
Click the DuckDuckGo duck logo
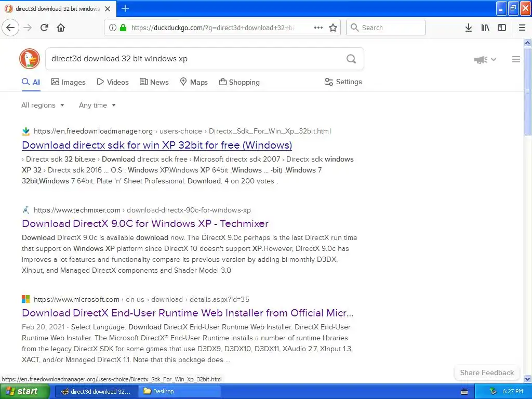[30, 59]
